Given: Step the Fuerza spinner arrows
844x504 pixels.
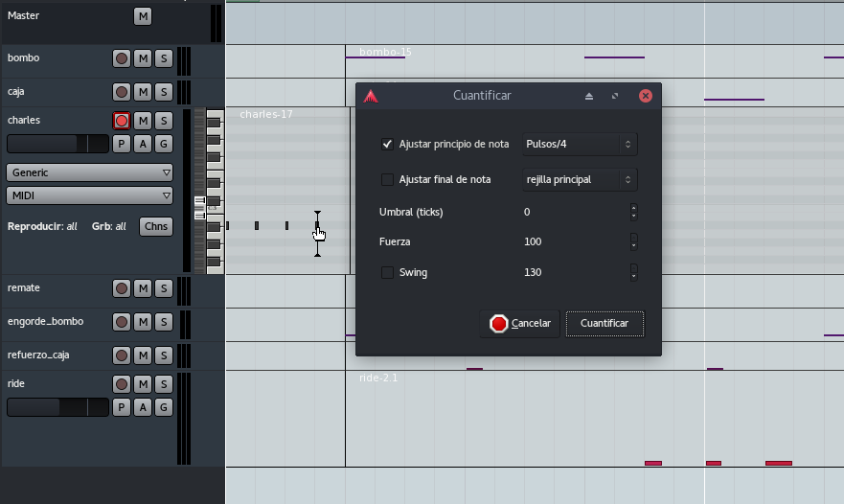Looking at the screenshot, I should coord(633,241).
